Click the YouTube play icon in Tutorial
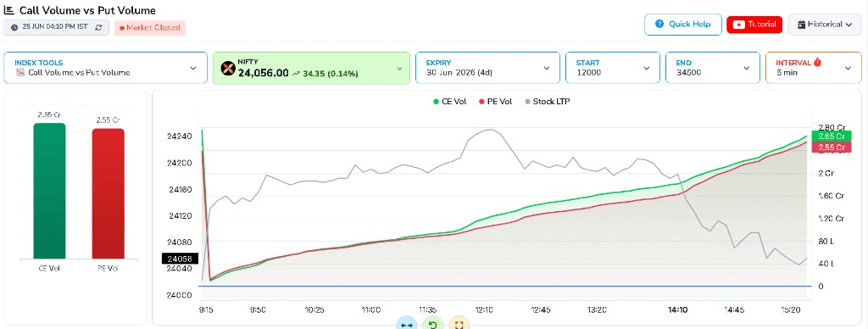The height and width of the screenshot is (329, 868). [x=739, y=25]
